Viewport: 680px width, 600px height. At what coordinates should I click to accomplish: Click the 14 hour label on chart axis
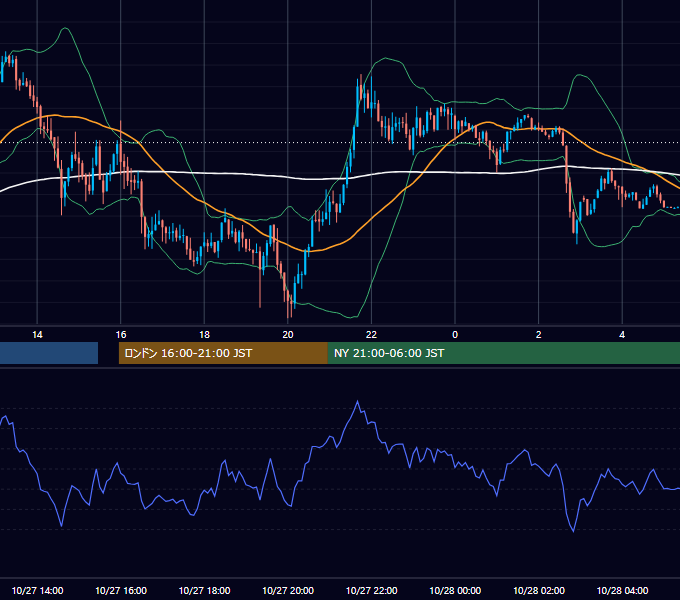(x=37, y=335)
